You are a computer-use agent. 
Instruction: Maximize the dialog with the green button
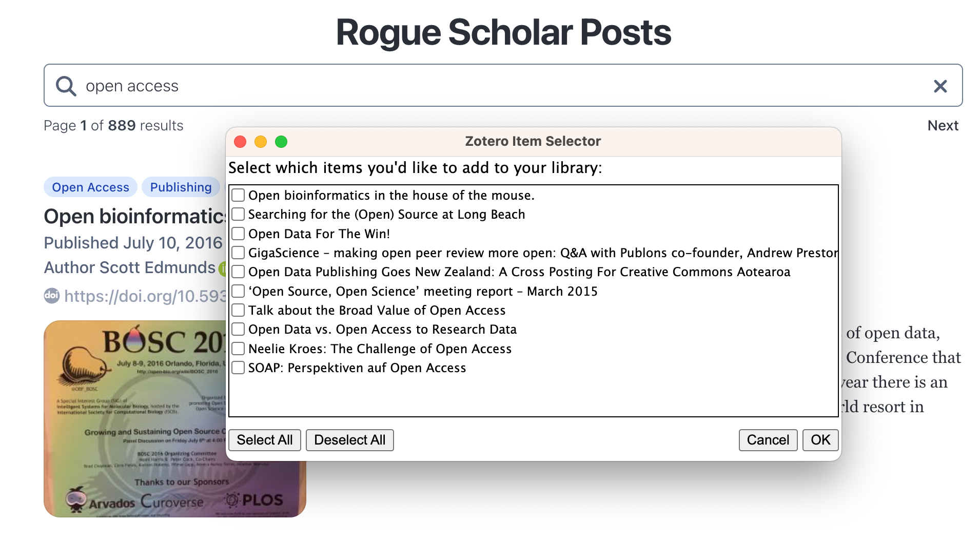click(x=281, y=142)
